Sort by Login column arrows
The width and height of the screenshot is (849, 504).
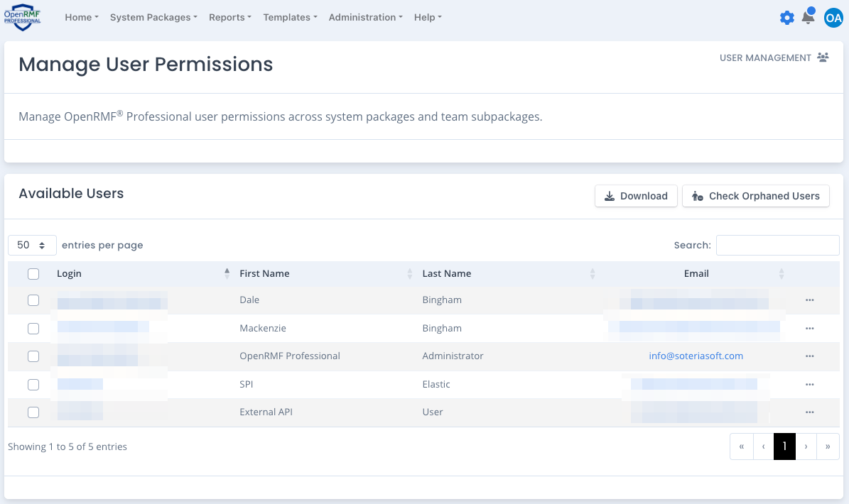[227, 273]
